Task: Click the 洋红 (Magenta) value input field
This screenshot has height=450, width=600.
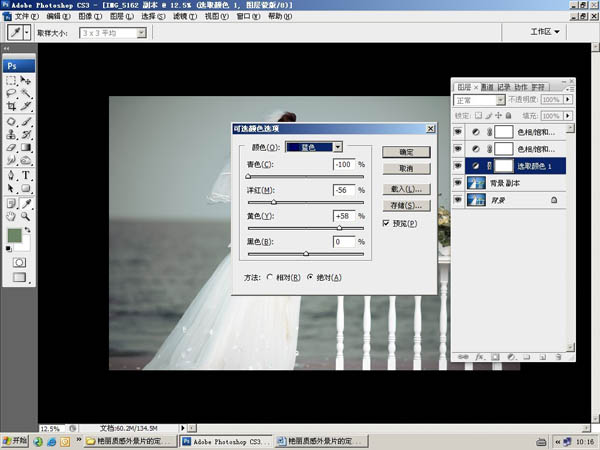Action: 344,189
